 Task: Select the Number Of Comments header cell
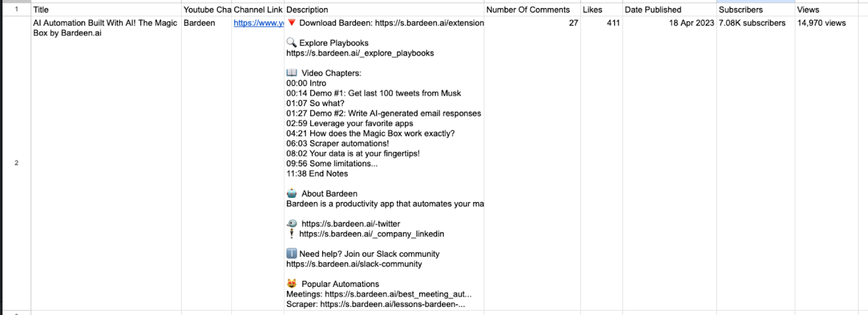(x=532, y=9)
